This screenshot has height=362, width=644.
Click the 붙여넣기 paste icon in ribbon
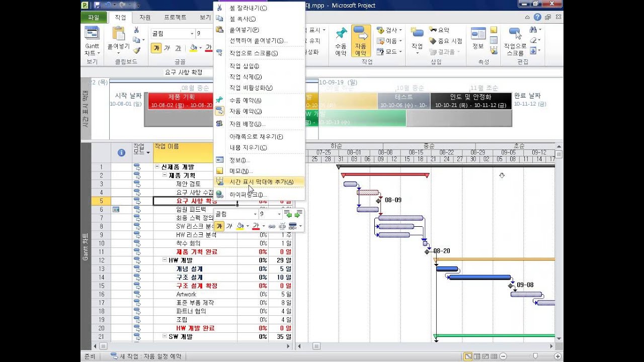[119, 34]
